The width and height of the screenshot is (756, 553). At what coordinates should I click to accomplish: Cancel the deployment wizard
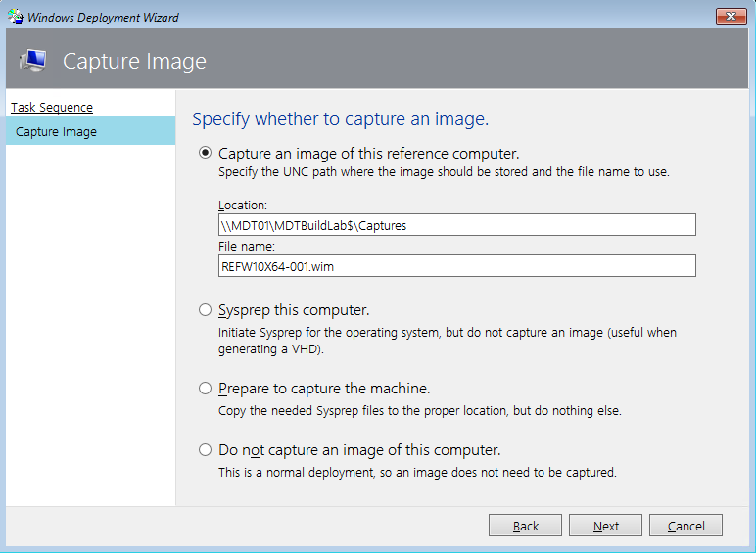coord(685,526)
